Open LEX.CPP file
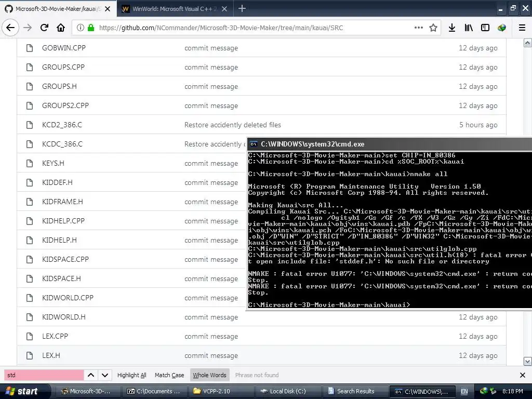 coord(55,336)
